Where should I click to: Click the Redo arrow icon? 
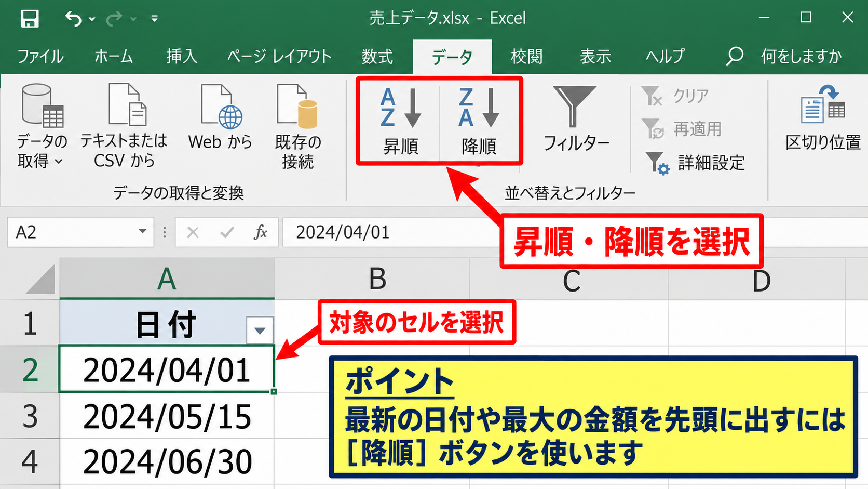(114, 19)
